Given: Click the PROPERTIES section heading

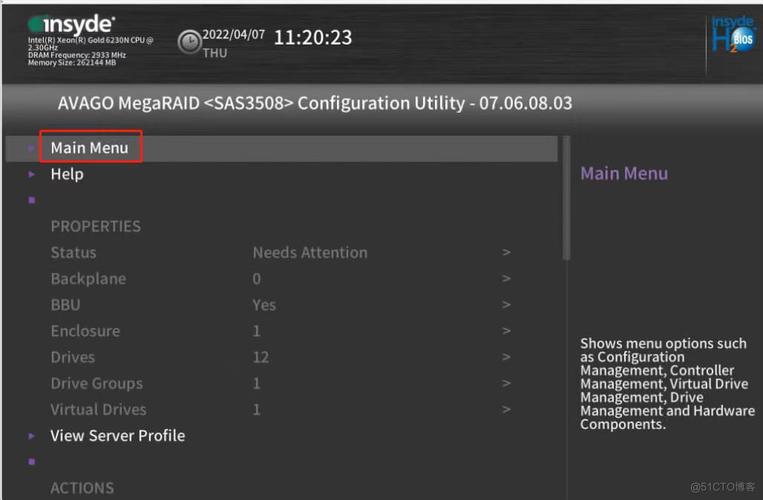Looking at the screenshot, I should [x=96, y=227].
